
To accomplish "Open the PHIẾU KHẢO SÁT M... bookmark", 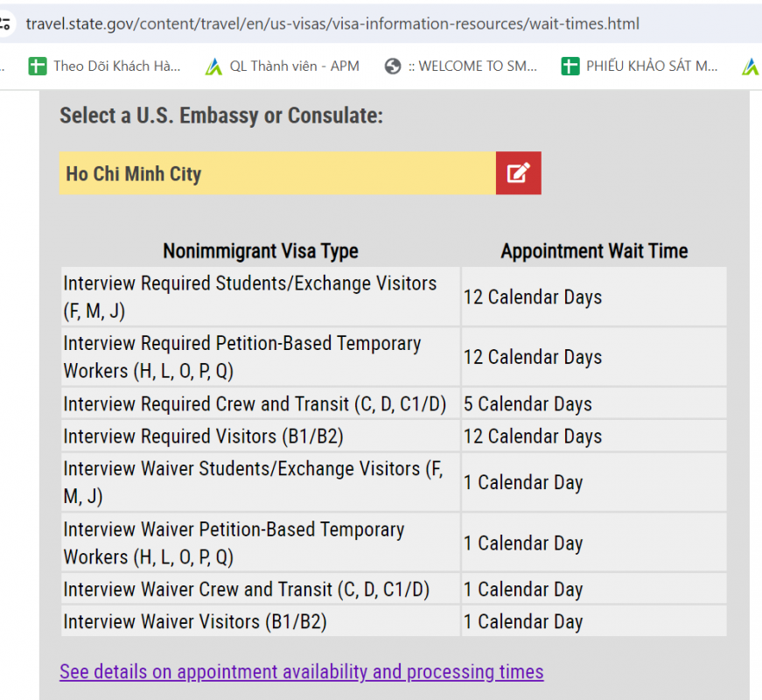I will tap(639, 66).
